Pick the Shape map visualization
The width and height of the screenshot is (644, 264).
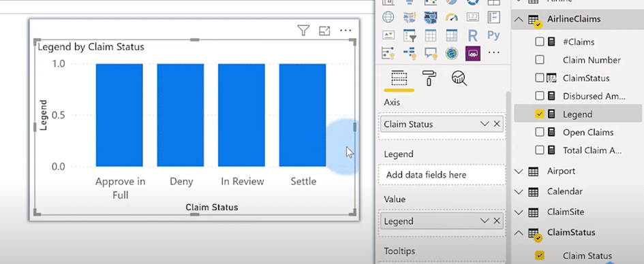(x=431, y=17)
